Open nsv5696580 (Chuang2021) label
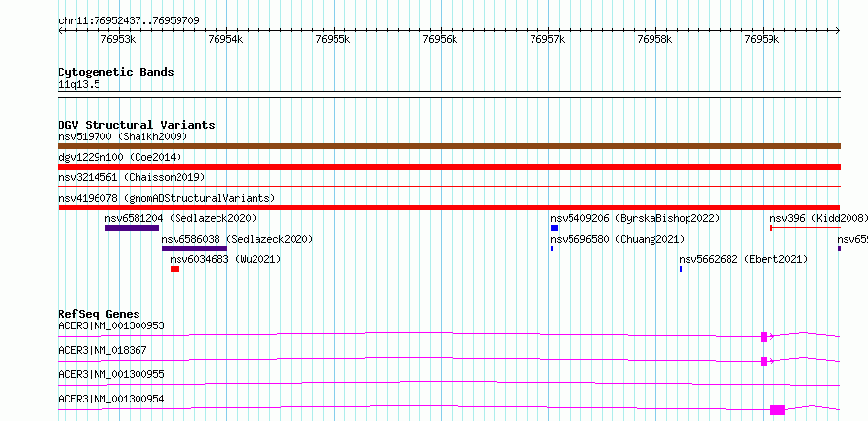This screenshot has height=421, width=868. [617, 239]
